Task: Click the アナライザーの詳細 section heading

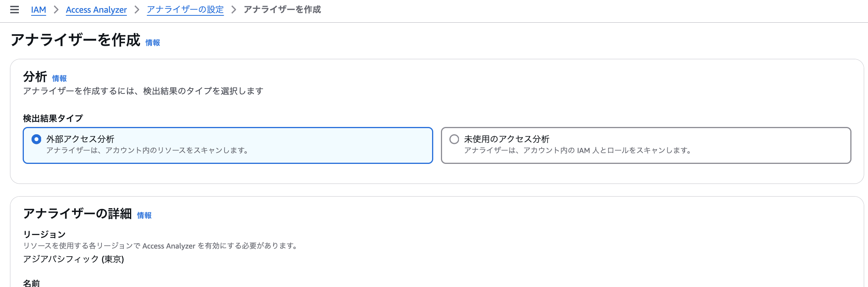Action: 77,214
